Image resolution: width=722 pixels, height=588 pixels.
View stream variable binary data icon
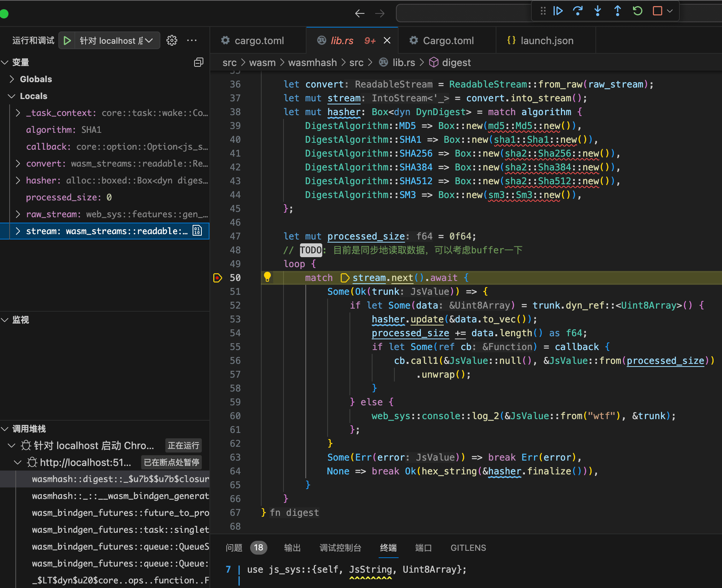coord(197,231)
